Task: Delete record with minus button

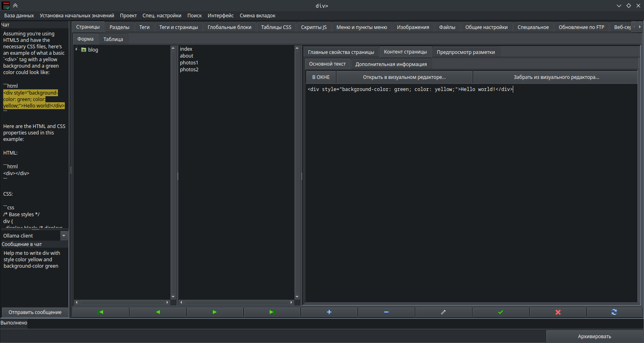Action: (386, 312)
